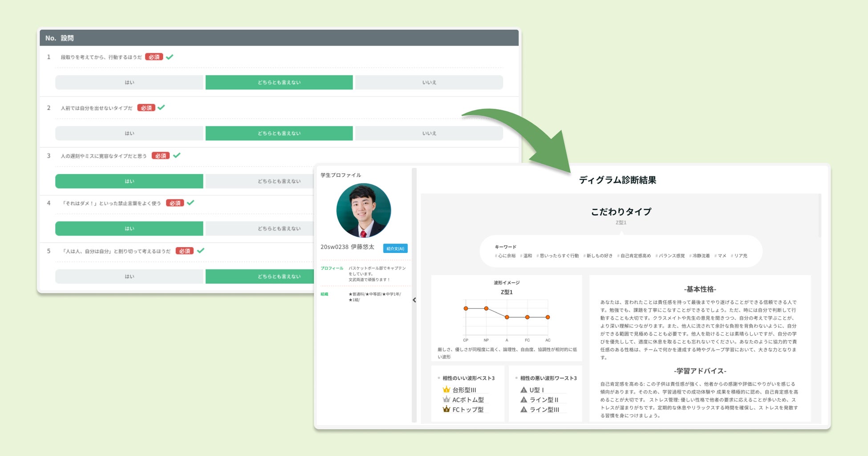The width and height of the screenshot is (868, 456).
Task: Click the こだわりタイプ result heading
Action: coord(621,212)
